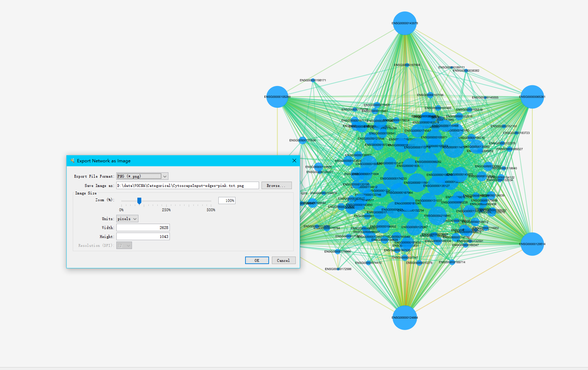Close the Export Network as Image dialog
Screen dimensions: 588x370
coord(294,161)
